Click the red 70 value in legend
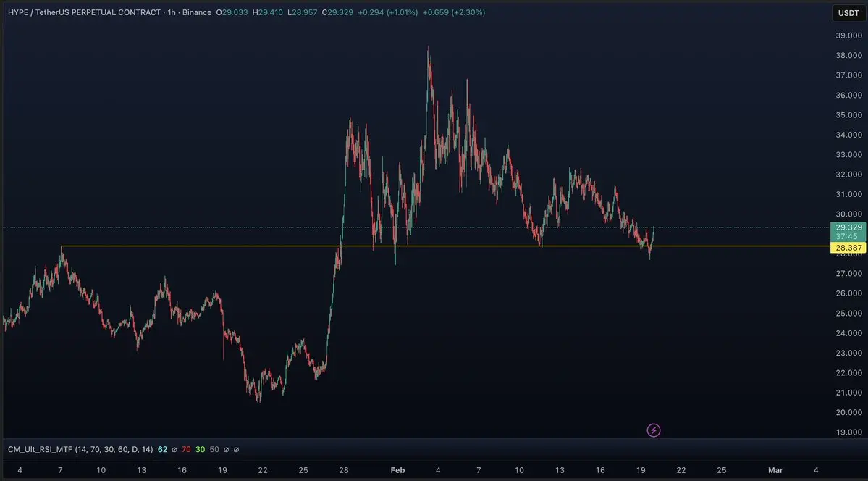Screen dimensions: 868x481 [187, 449]
